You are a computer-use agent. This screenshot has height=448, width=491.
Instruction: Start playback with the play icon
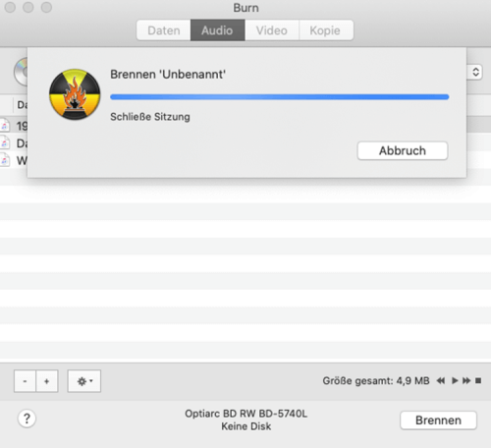coord(455,380)
